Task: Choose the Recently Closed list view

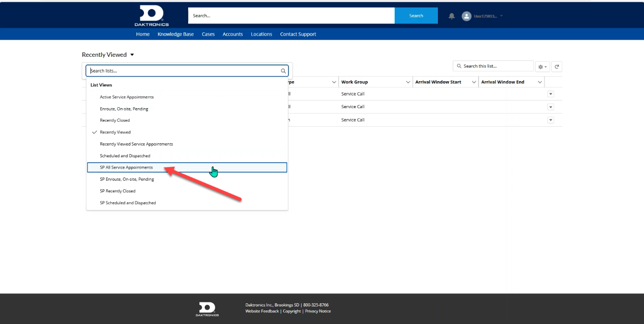Action: point(115,120)
